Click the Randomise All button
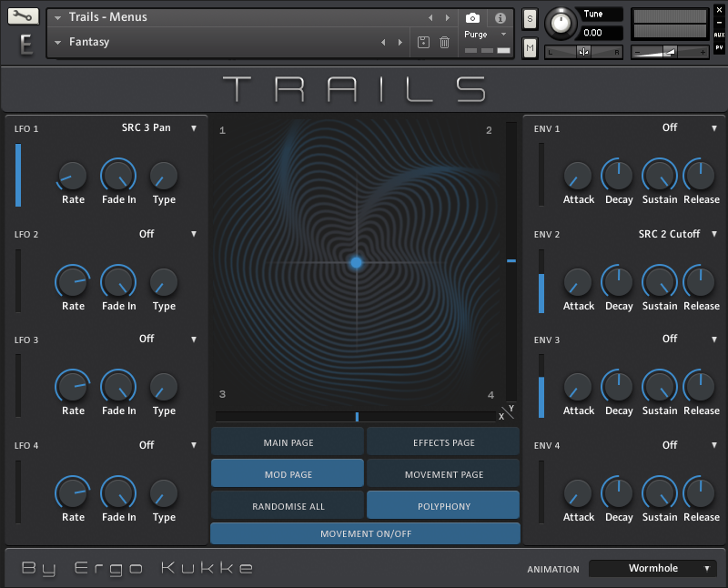This screenshot has width=728, height=588. click(288, 506)
